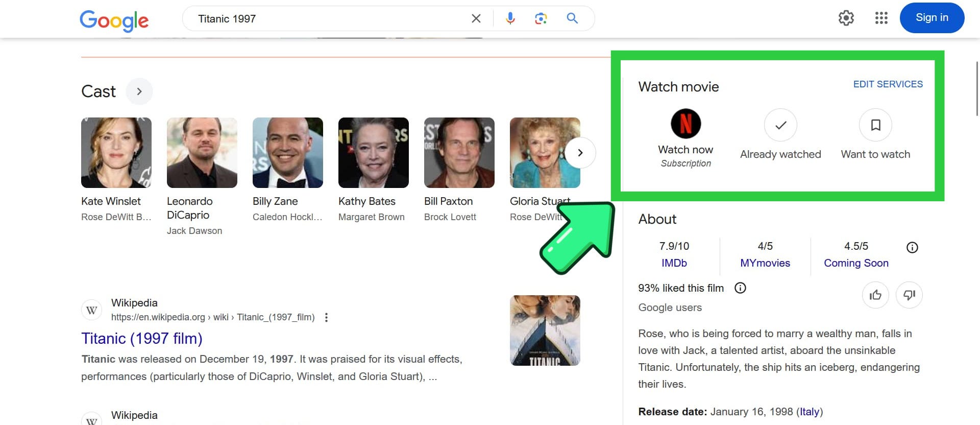Viewport: 980px width, 425px height.
Task: Open the Google apps grid
Action: pos(881,18)
